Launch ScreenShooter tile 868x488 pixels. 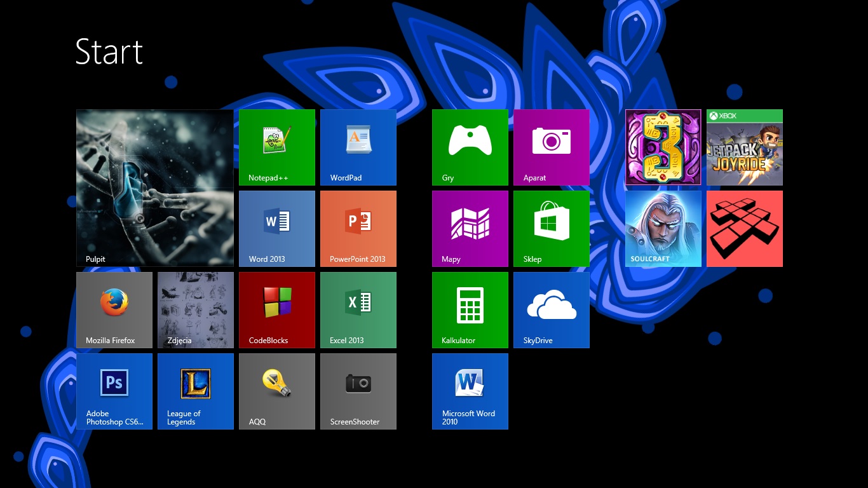358,391
